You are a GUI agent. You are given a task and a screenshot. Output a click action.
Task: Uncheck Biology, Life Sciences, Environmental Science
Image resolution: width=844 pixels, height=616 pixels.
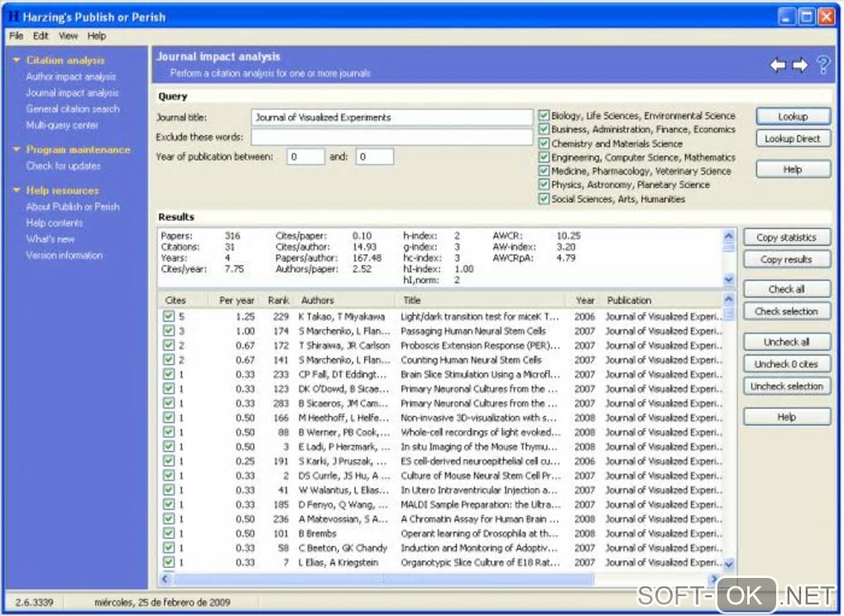[x=544, y=116]
